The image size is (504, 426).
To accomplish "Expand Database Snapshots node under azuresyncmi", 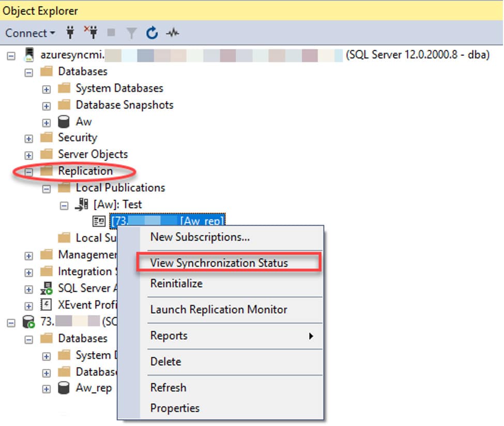I will tap(47, 106).
